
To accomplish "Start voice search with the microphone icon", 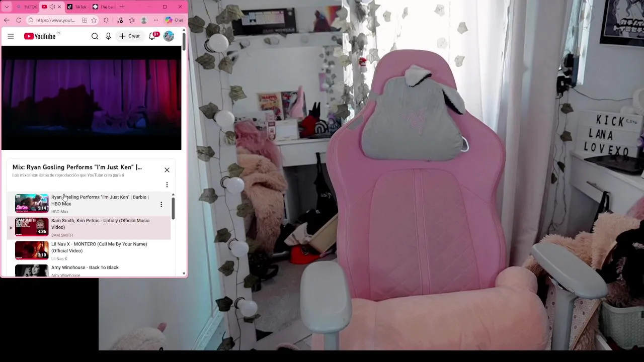I will pos(108,36).
